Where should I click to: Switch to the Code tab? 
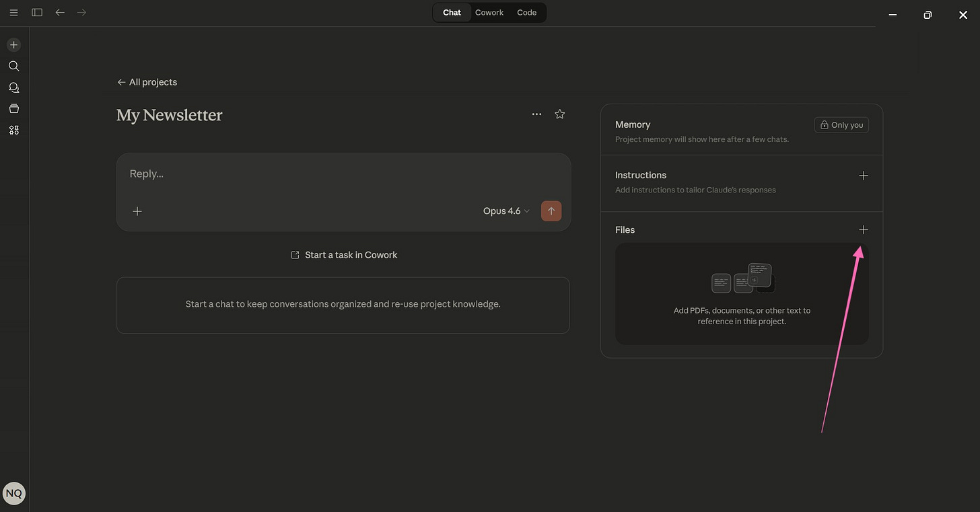pos(526,13)
